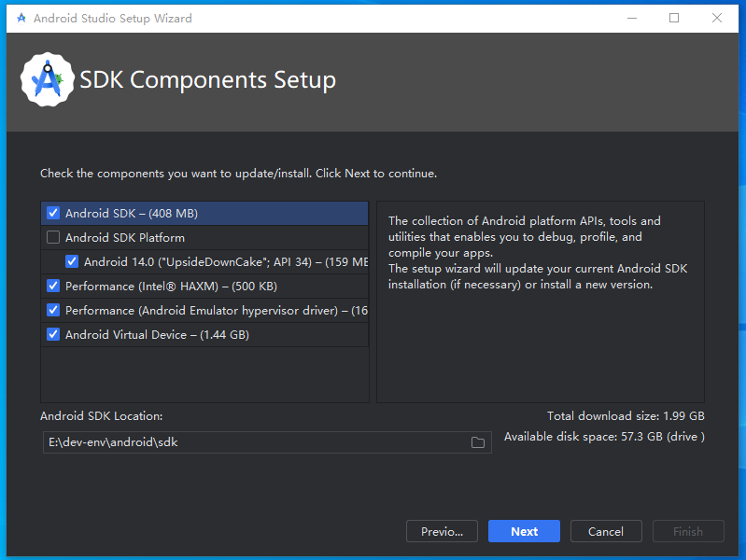Uncheck the Android SDK checkbox

(53, 213)
